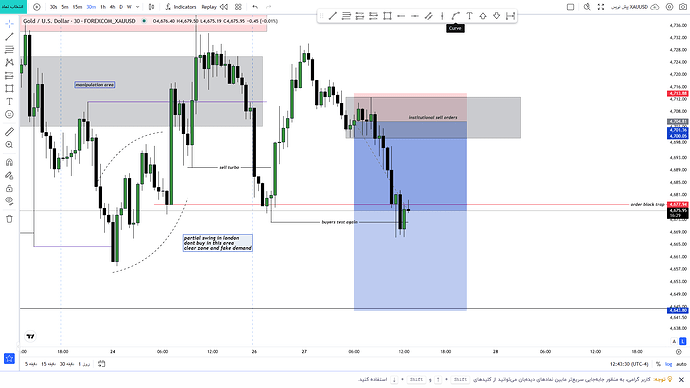This screenshot has width=690, height=388.
Task: Pick text tool from floating favorites toolbar
Action: point(469,16)
